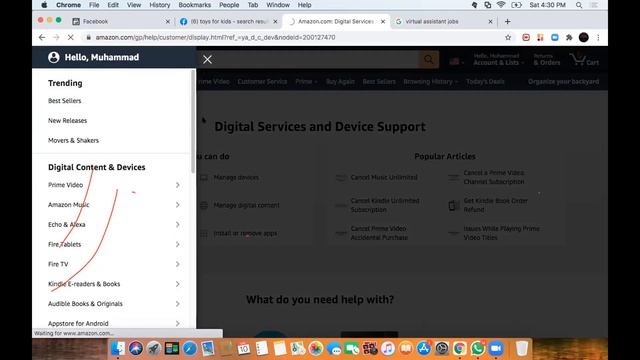Open Best Sellers in the side menu
This screenshot has width=640, height=360.
point(64,101)
